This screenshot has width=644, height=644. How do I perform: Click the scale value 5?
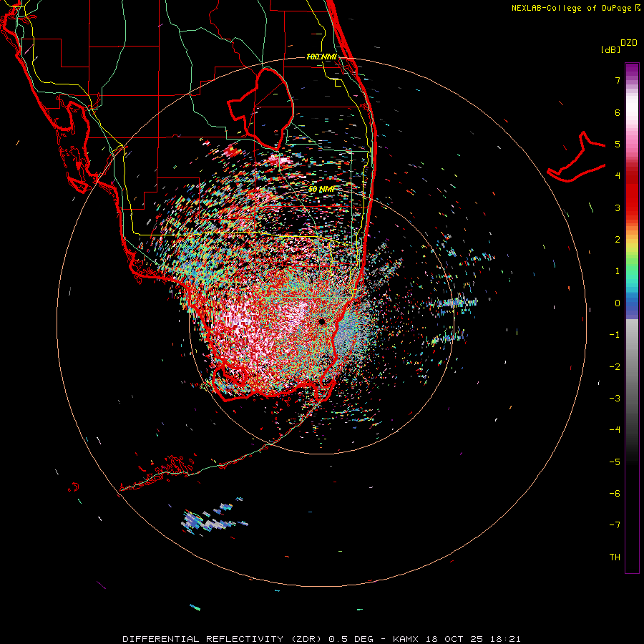pos(618,144)
